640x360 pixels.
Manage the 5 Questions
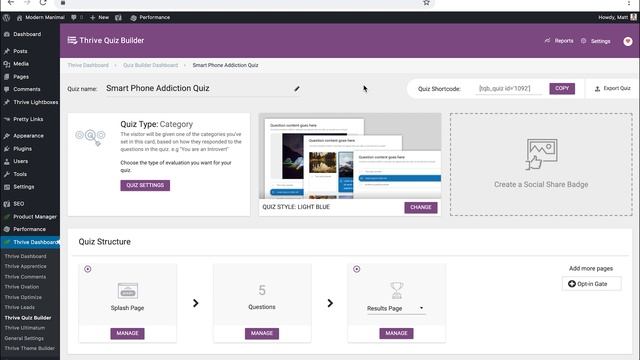(262, 333)
